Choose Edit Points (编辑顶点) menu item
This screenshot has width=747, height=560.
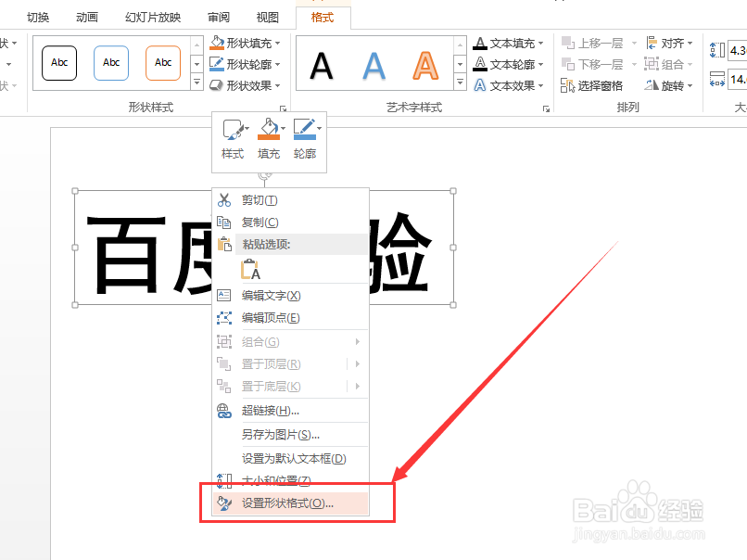[x=291, y=318]
